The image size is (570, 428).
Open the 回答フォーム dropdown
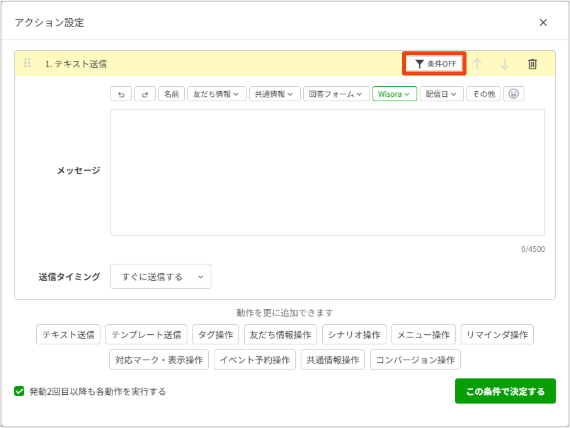tap(336, 94)
